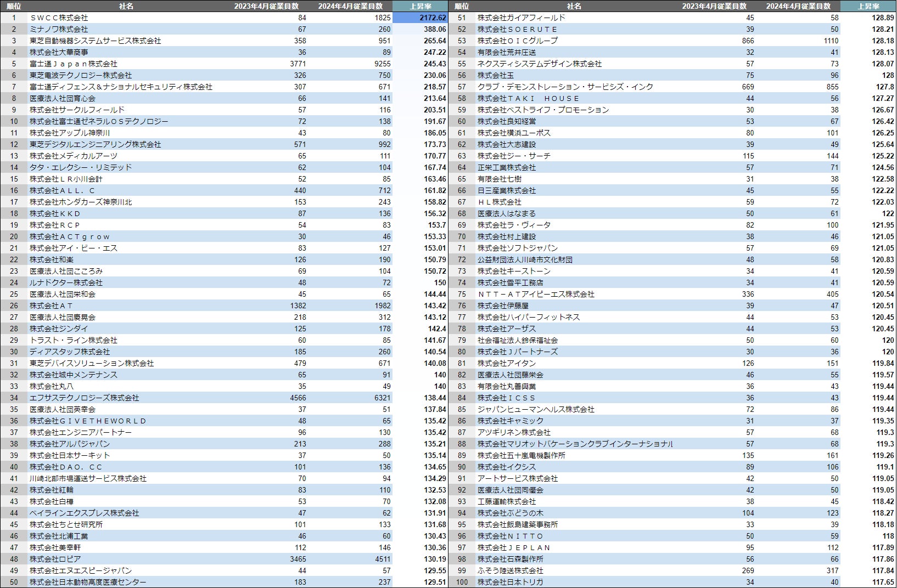Select the growth rate 158.82

tap(435, 202)
